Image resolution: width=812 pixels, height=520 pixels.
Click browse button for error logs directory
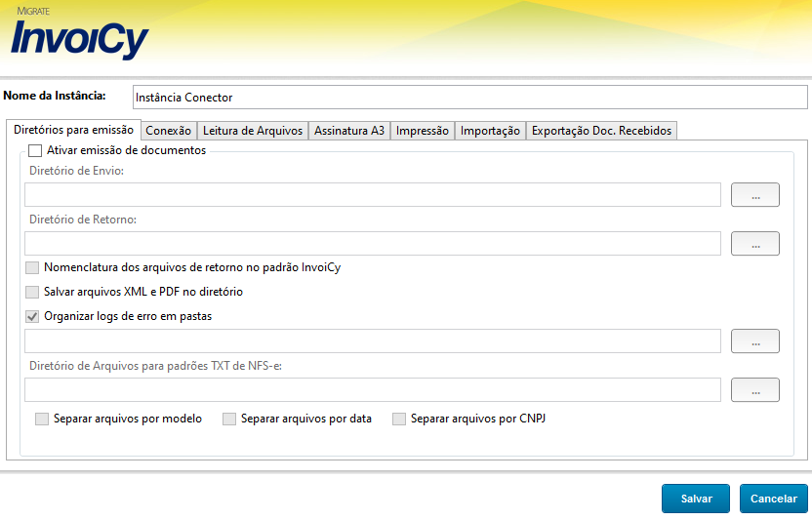[754, 341]
